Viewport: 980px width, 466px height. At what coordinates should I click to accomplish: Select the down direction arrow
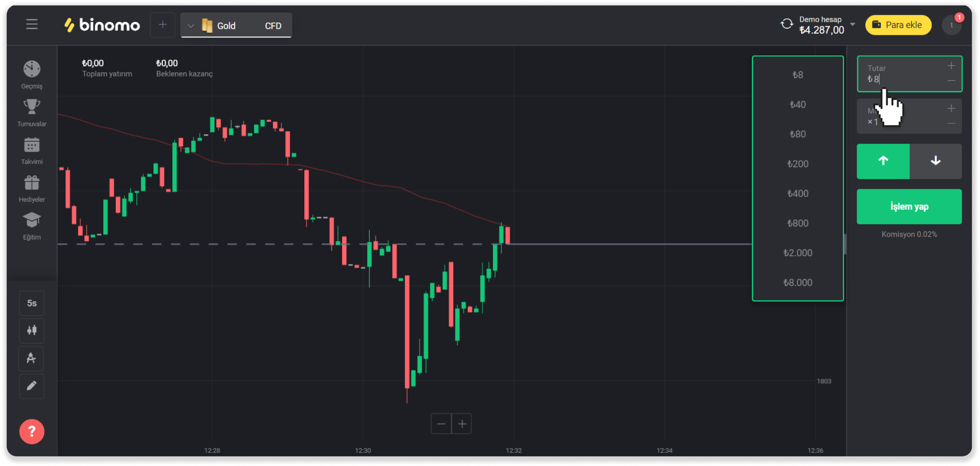pyautogui.click(x=935, y=161)
